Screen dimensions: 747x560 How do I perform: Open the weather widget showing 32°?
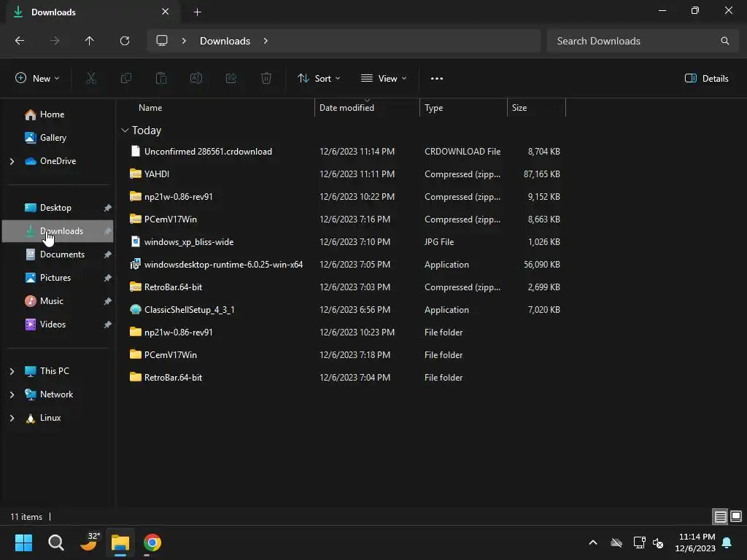tap(89, 542)
